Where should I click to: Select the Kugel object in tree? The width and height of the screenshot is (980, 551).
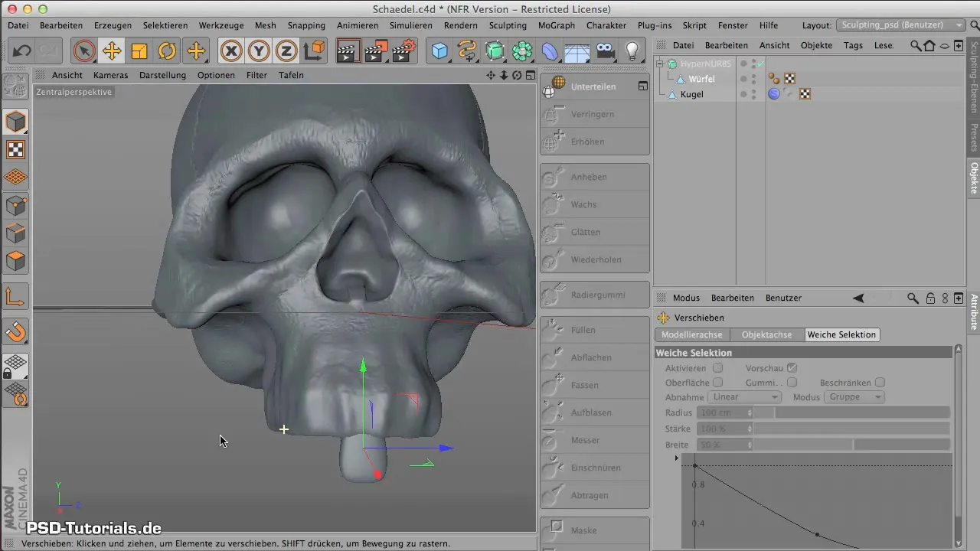point(692,94)
